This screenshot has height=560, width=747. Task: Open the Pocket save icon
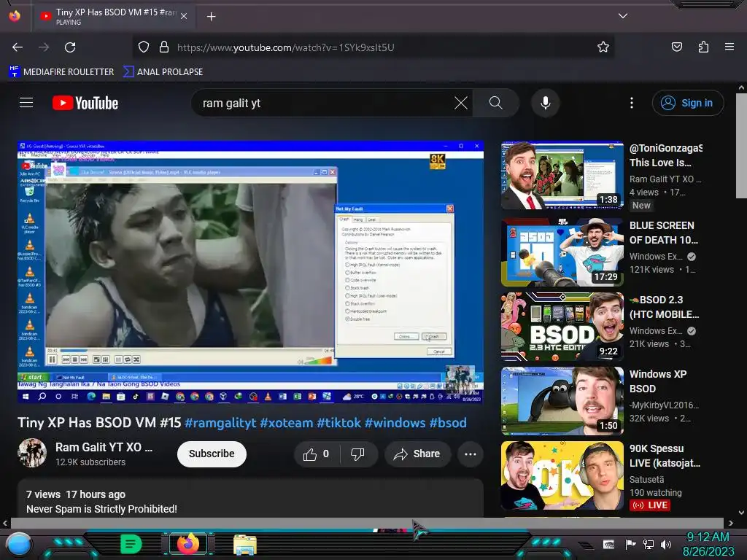676,47
